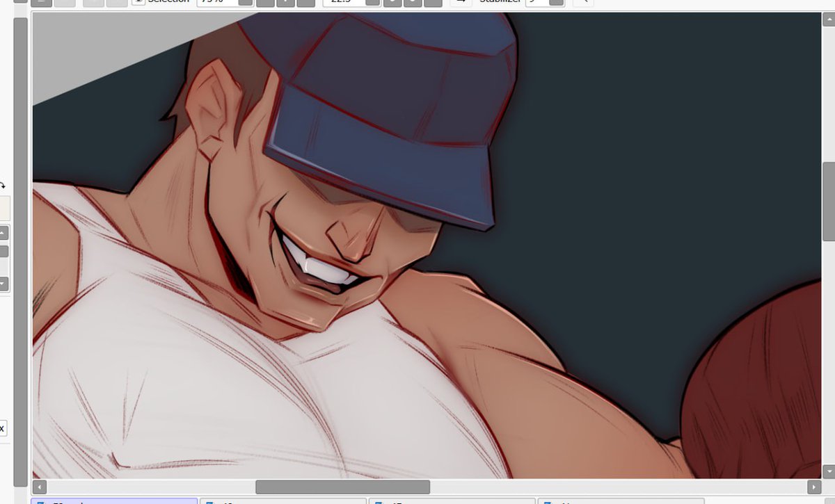Switch to the highlighted document tab
This screenshot has width=835, height=504.
pyautogui.click(x=114, y=501)
